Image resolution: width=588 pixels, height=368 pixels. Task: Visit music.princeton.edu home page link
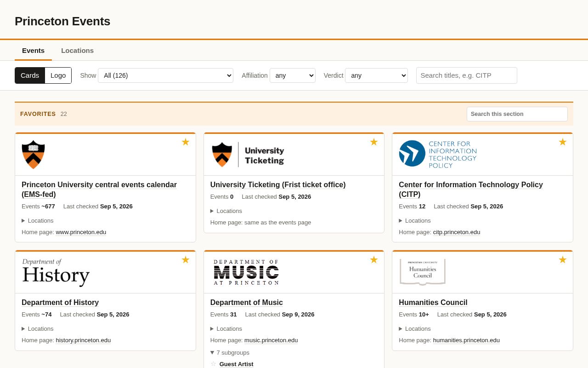point(271,340)
